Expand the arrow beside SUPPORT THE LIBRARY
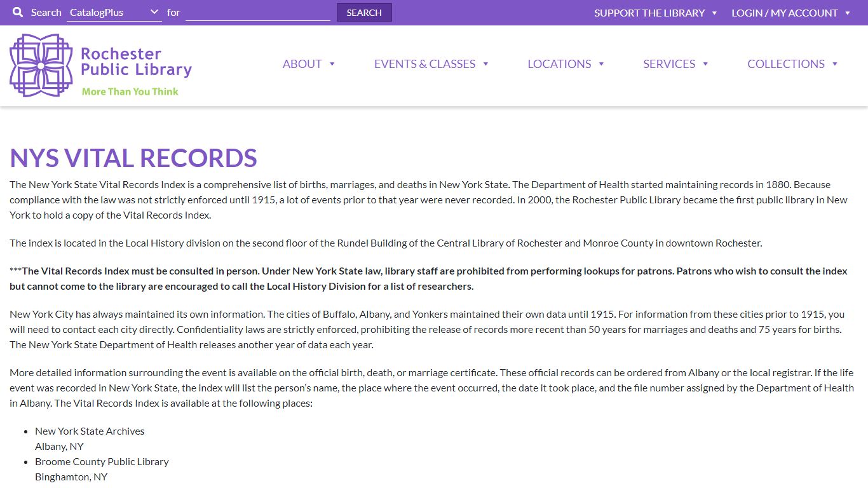 714,13
